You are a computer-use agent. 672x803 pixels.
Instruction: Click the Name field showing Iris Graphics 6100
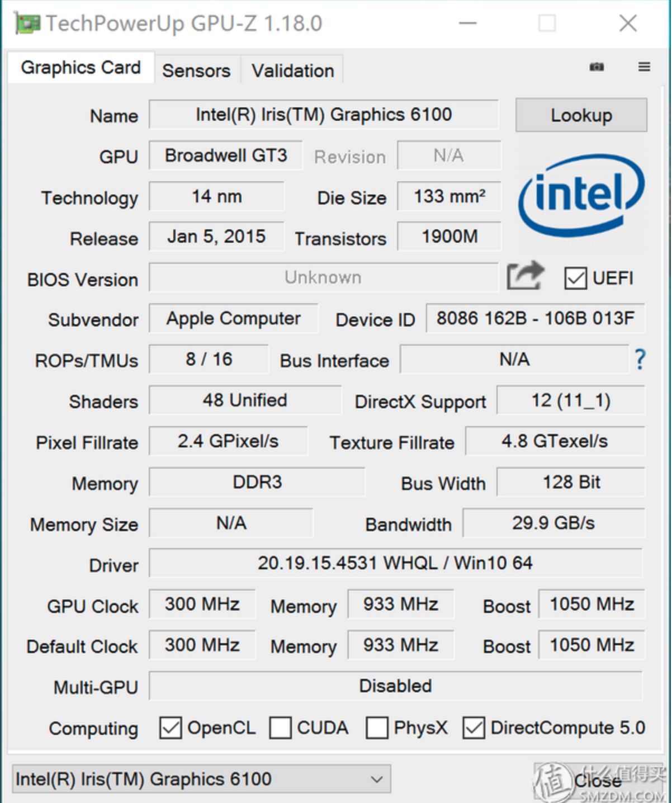(x=324, y=115)
